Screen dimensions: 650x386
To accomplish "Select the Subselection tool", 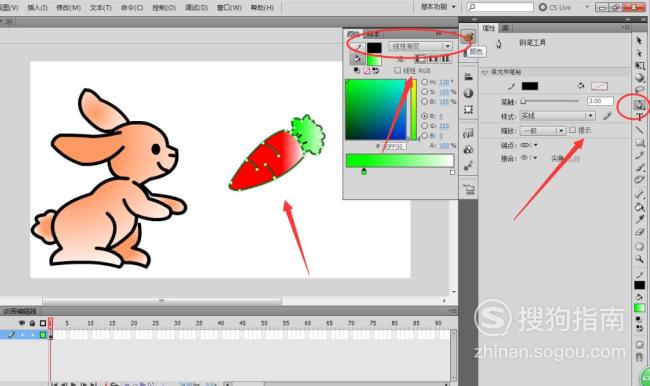I will pos(639,53).
